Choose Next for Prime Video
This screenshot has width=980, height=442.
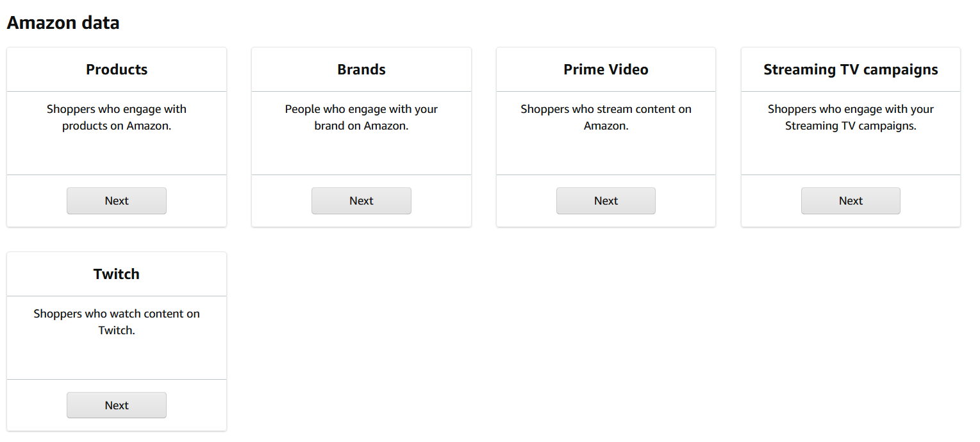pos(606,201)
